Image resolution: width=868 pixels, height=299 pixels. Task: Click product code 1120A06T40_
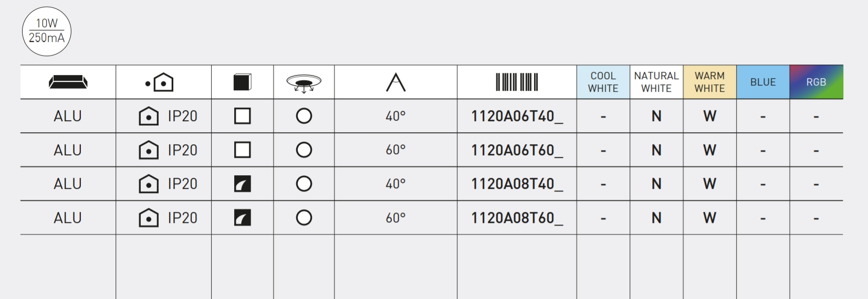517,116
